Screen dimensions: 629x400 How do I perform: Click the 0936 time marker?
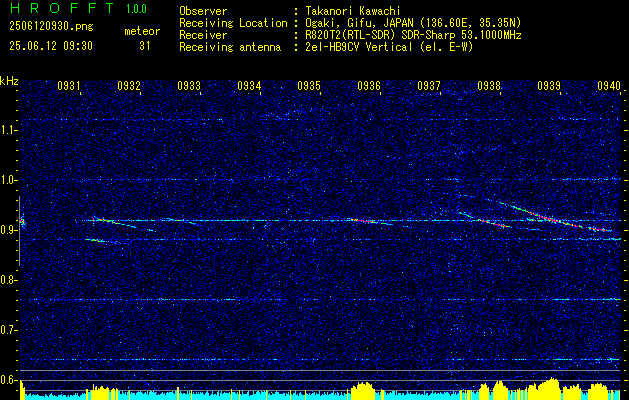coord(369,85)
